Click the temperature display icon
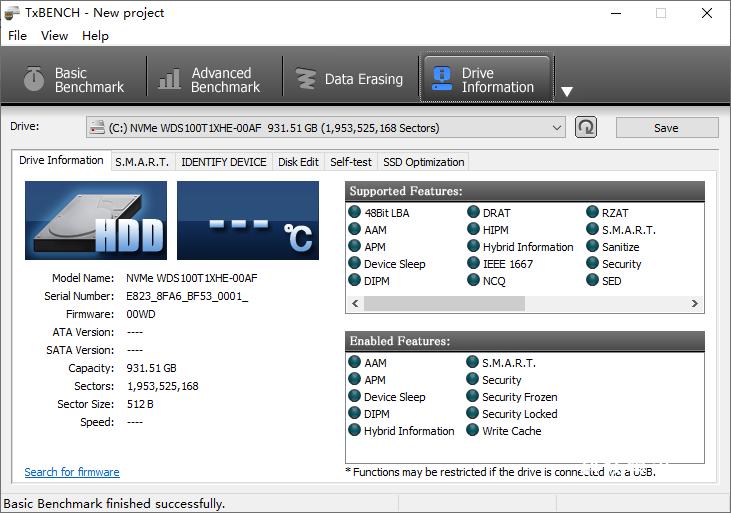Viewport: 731px width, 513px height. click(248, 220)
